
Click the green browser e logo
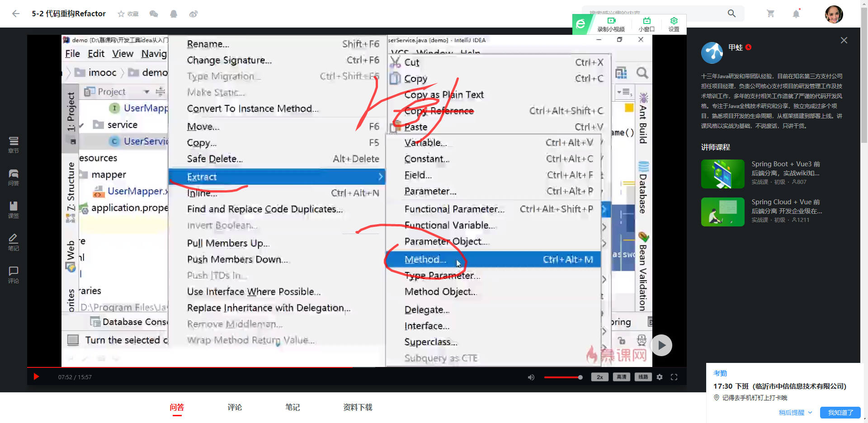click(x=581, y=24)
